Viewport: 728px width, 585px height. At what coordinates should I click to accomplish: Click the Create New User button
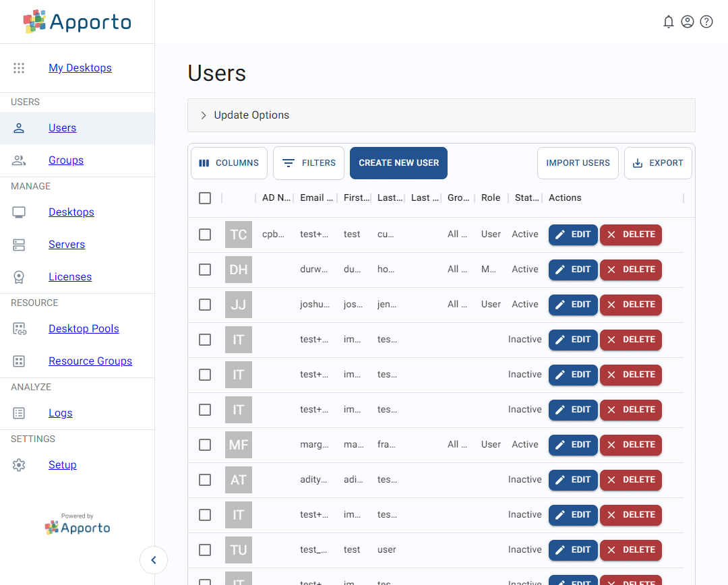[398, 162]
